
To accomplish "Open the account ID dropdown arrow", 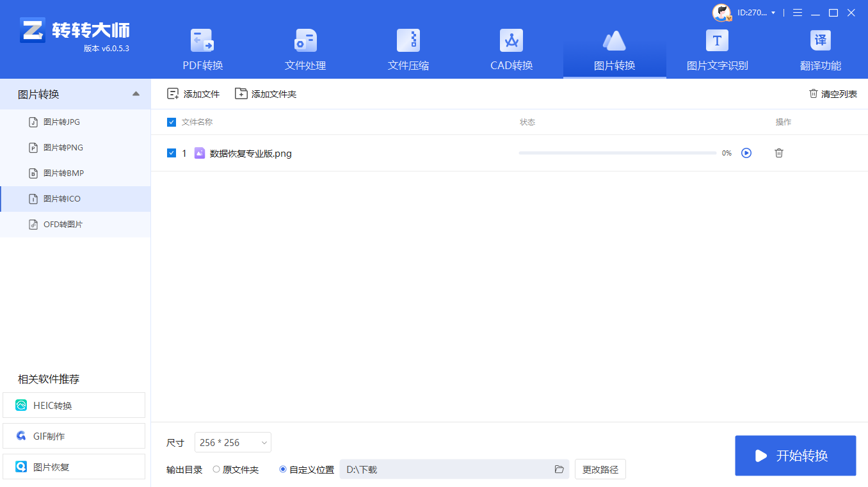I will point(773,13).
